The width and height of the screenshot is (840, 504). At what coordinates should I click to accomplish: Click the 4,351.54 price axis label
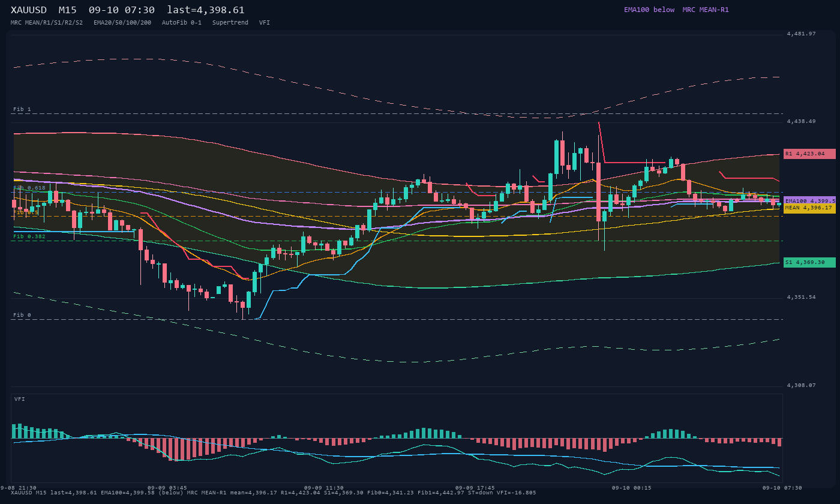click(802, 297)
